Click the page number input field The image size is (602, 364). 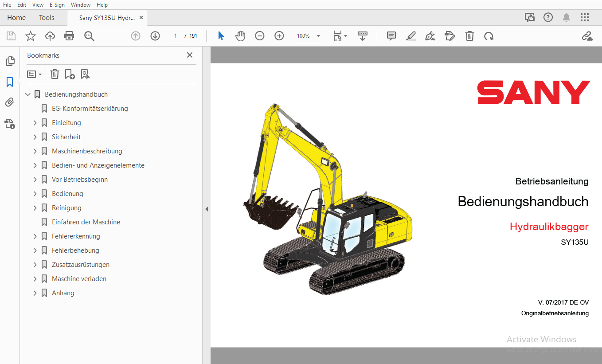coord(176,36)
